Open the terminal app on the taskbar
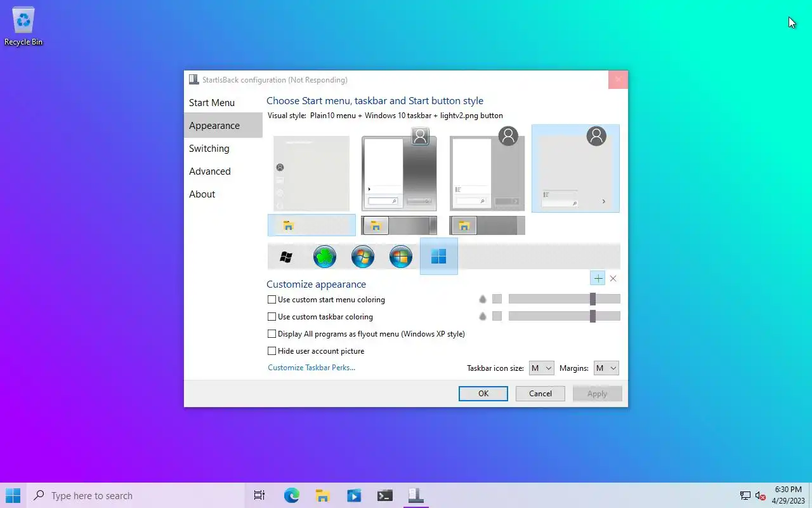The width and height of the screenshot is (812, 508). [x=384, y=495]
